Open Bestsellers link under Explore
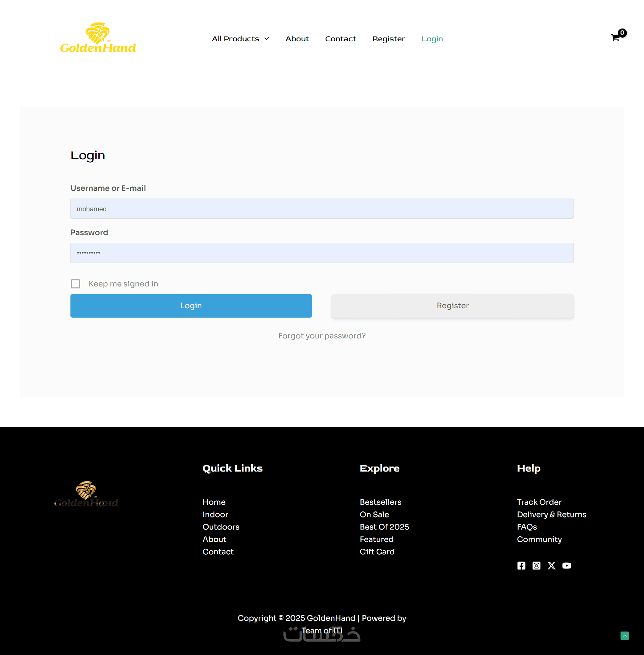Image resolution: width=644 pixels, height=655 pixels. (x=380, y=502)
